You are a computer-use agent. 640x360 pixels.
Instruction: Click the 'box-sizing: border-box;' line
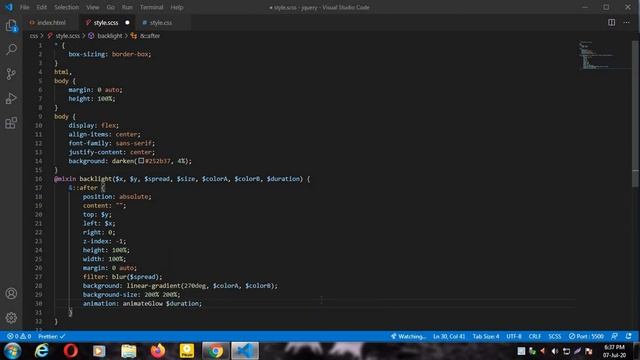tap(110, 54)
